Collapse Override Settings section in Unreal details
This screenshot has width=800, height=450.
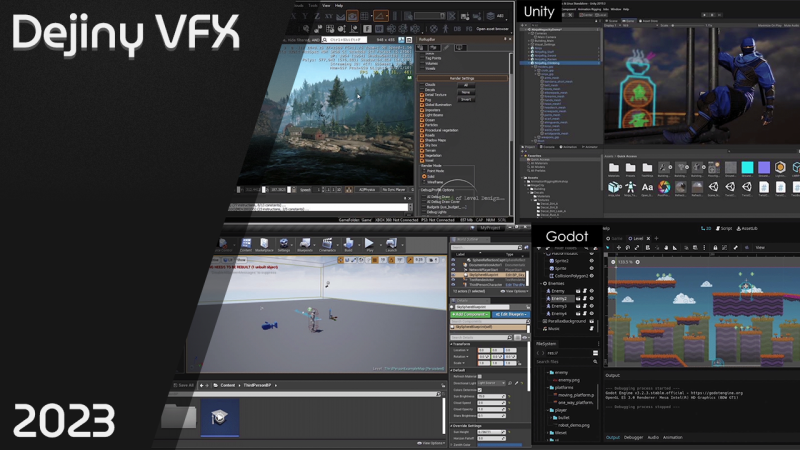click(x=452, y=426)
